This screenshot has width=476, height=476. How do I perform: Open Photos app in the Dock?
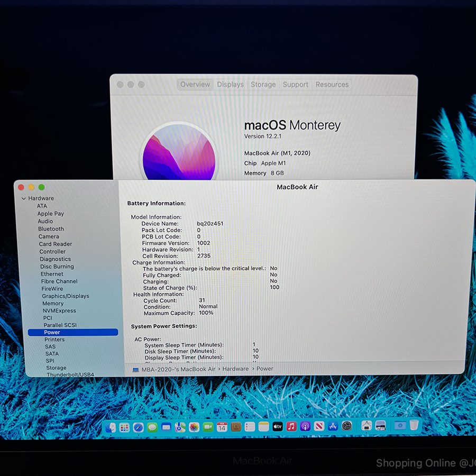click(194, 427)
